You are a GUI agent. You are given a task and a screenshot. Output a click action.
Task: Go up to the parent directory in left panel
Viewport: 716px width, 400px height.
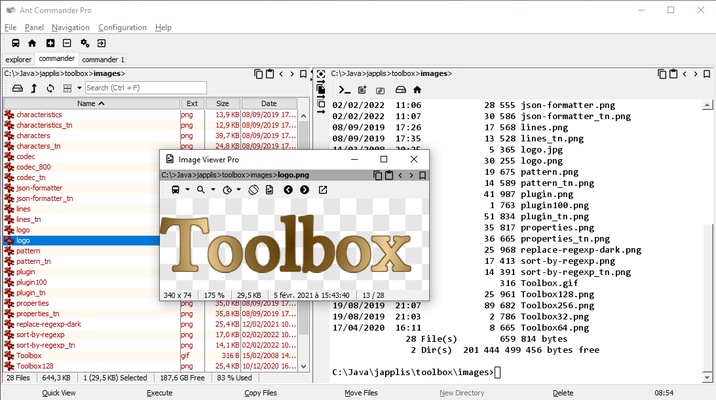pyautogui.click(x=33, y=88)
